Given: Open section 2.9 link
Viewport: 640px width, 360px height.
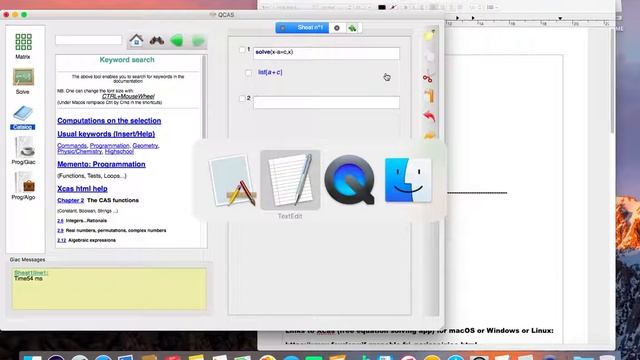Looking at the screenshot, I should point(60,231).
